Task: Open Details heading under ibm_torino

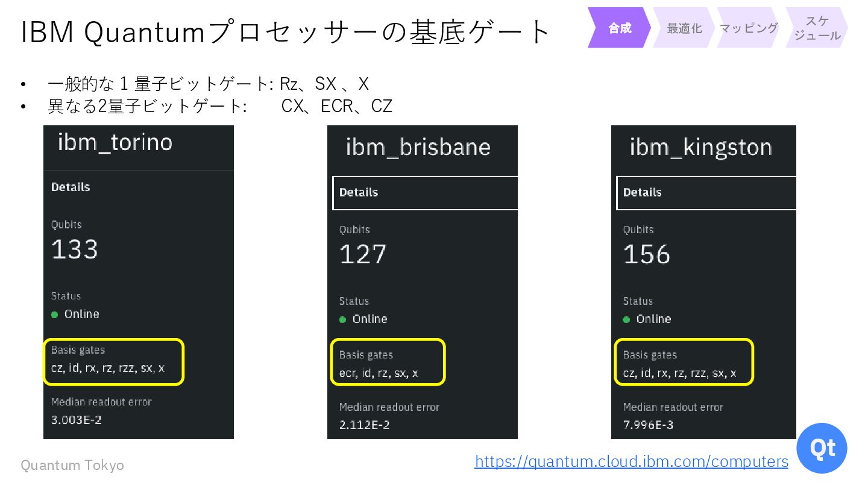Action: pyautogui.click(x=71, y=187)
